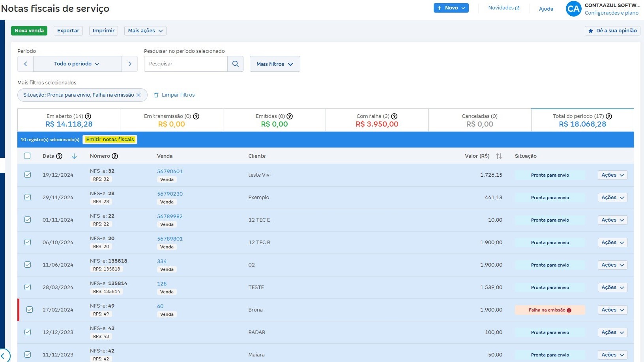644x362 pixels.
Task: Open the Mais ações dropdown
Action: [145, 31]
